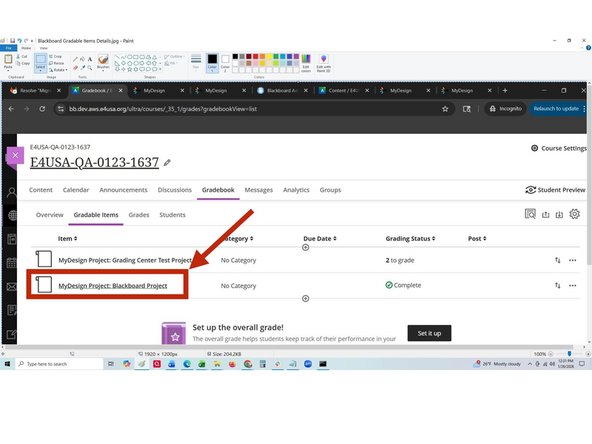Open the Brushes dropdown in Paint
Image resolution: width=592 pixels, height=444 pixels.
tap(103, 62)
